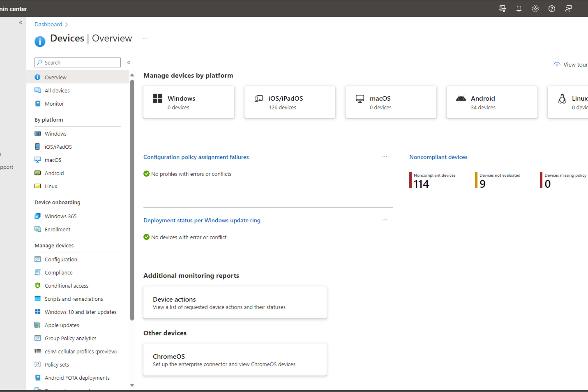Click the Scripts and remediations icon

pyautogui.click(x=38, y=299)
